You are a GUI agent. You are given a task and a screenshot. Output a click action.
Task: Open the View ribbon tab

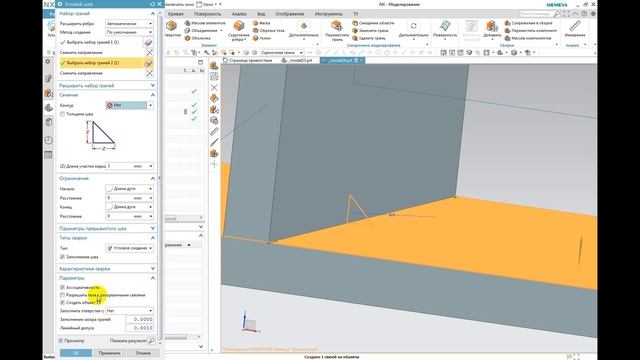point(261,14)
